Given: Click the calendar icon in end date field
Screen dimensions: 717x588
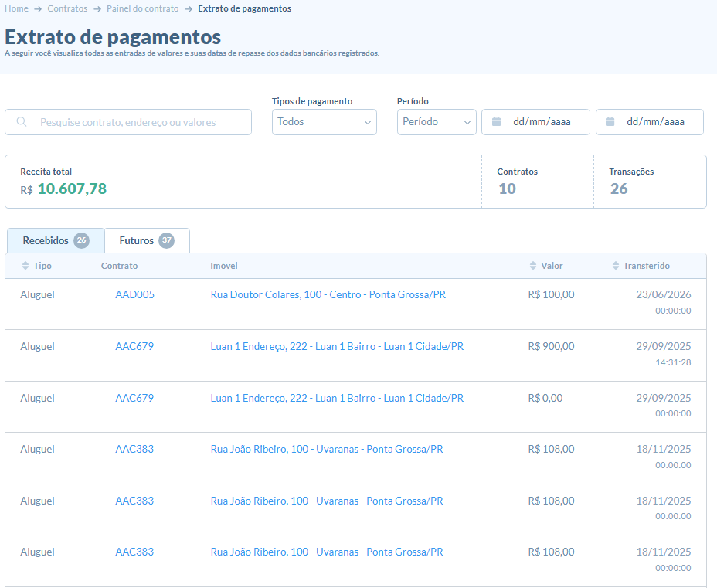Looking at the screenshot, I should (610, 121).
